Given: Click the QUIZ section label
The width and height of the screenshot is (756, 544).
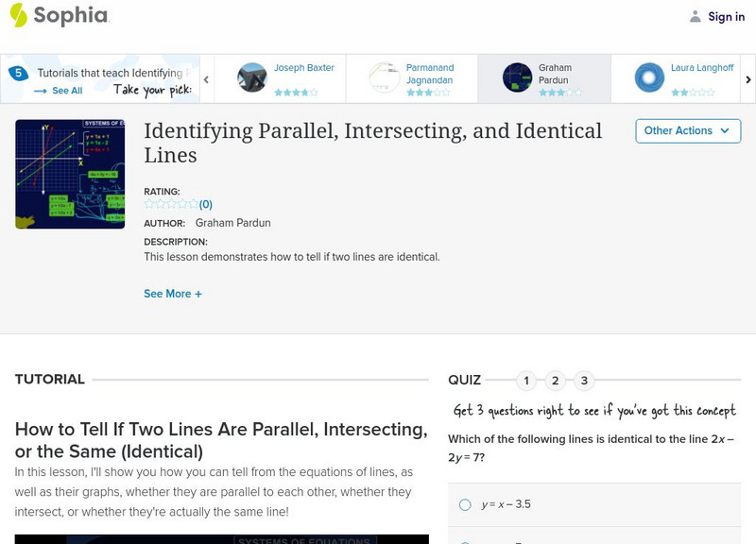Looking at the screenshot, I should click(464, 380).
